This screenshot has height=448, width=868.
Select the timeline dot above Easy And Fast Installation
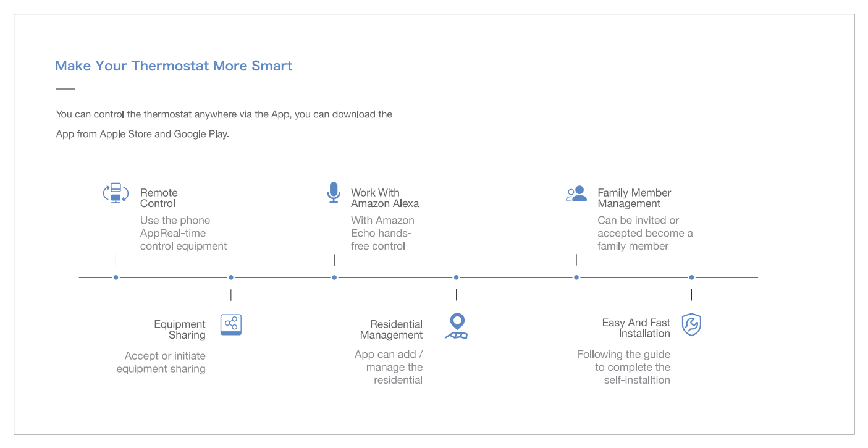click(x=691, y=277)
